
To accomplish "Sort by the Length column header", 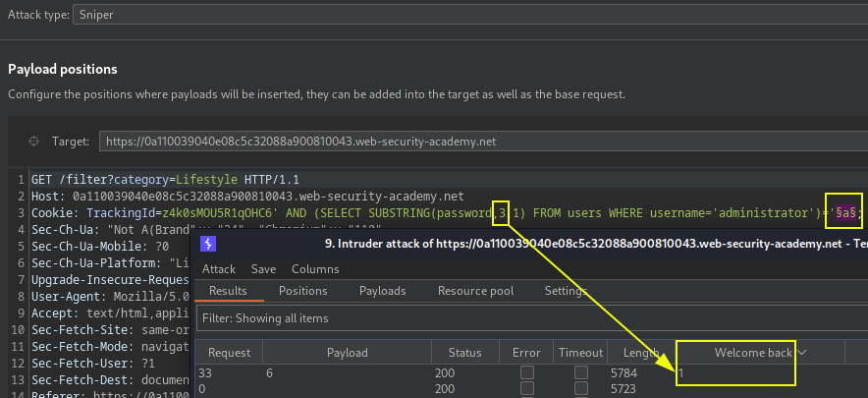I will point(641,353).
